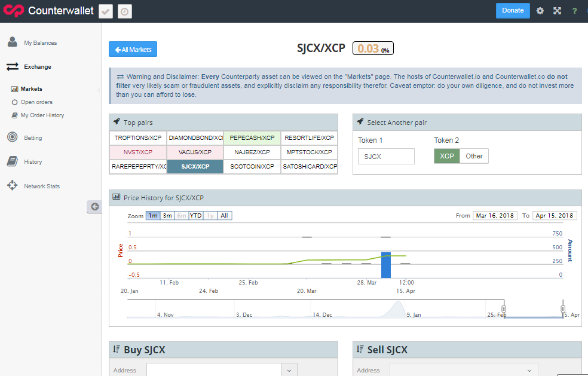Select the VACUS/XCP pair
The height and width of the screenshot is (376, 588).
[x=195, y=152]
